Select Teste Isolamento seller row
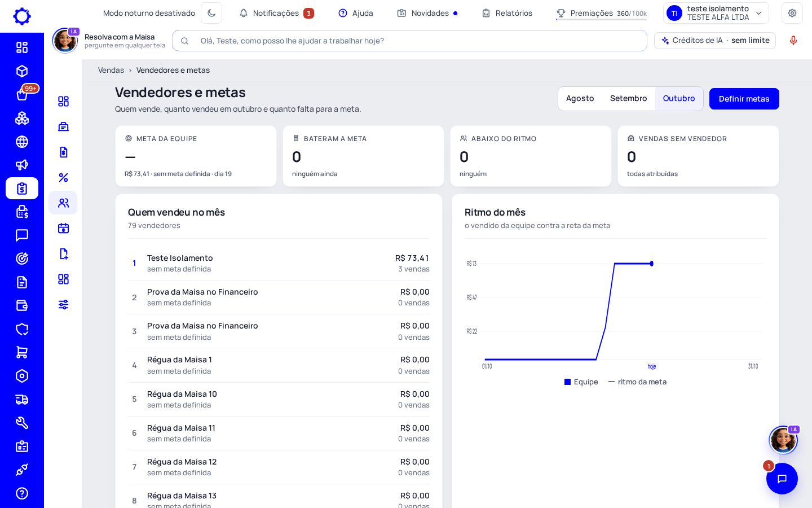This screenshot has width=812, height=508. [x=279, y=263]
